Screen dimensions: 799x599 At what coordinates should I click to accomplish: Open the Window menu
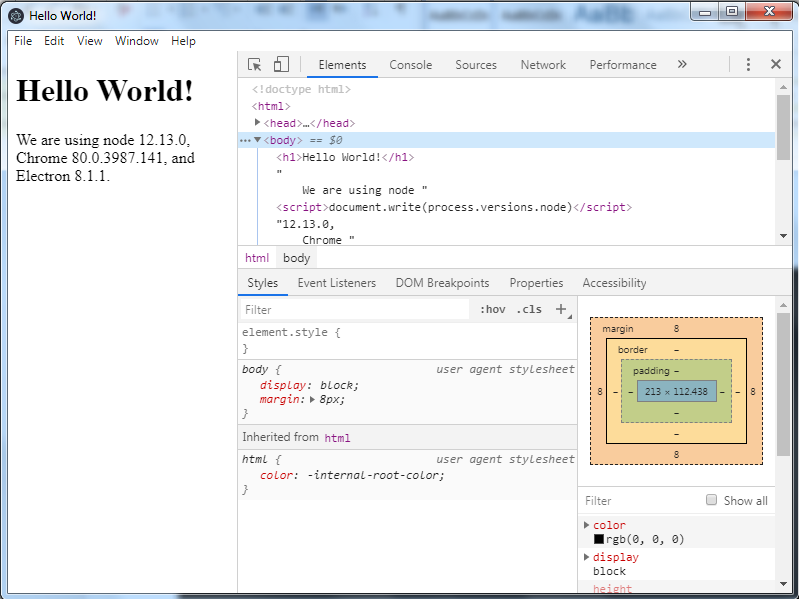pos(137,41)
